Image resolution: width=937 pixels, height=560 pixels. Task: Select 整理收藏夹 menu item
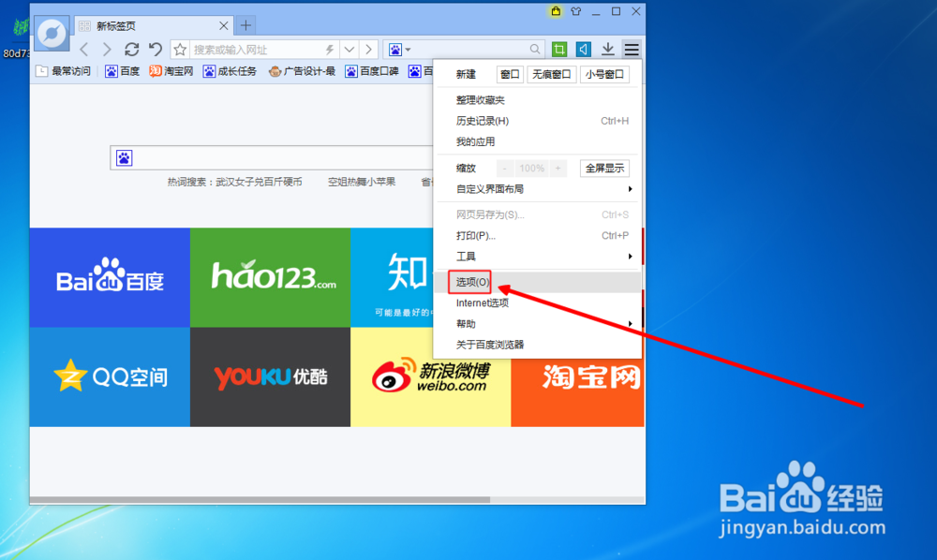(539, 99)
